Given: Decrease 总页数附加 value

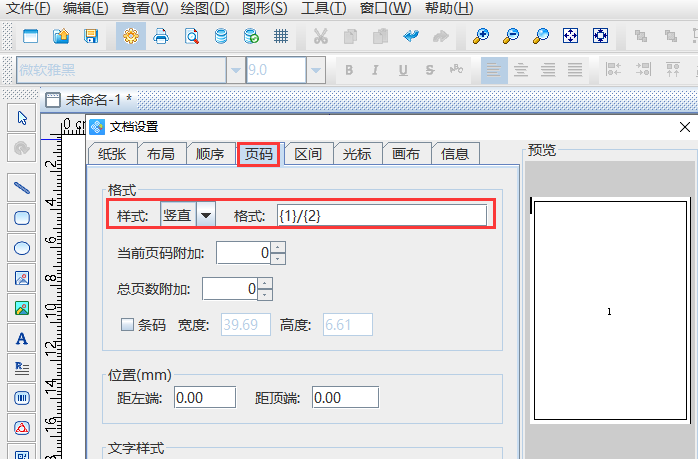Looking at the screenshot, I should (x=265, y=295).
